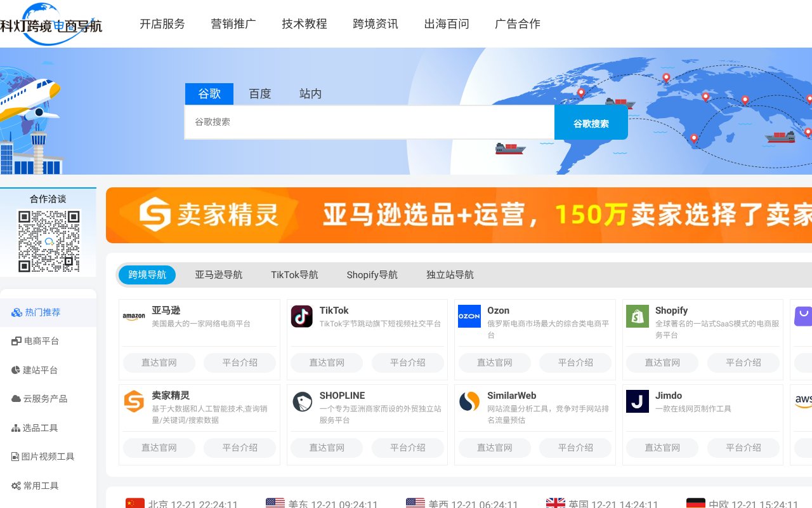This screenshot has height=508, width=812.
Task: Open 图片视频工具 from the sidebar
Action: point(16,456)
